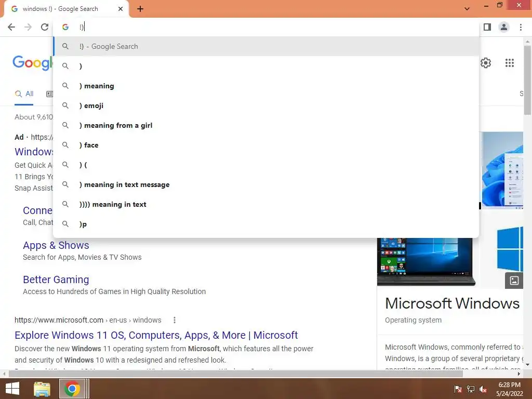Close the 'windows !)' Google Search tab
Viewport: 532px width, 399px height.
click(x=121, y=9)
